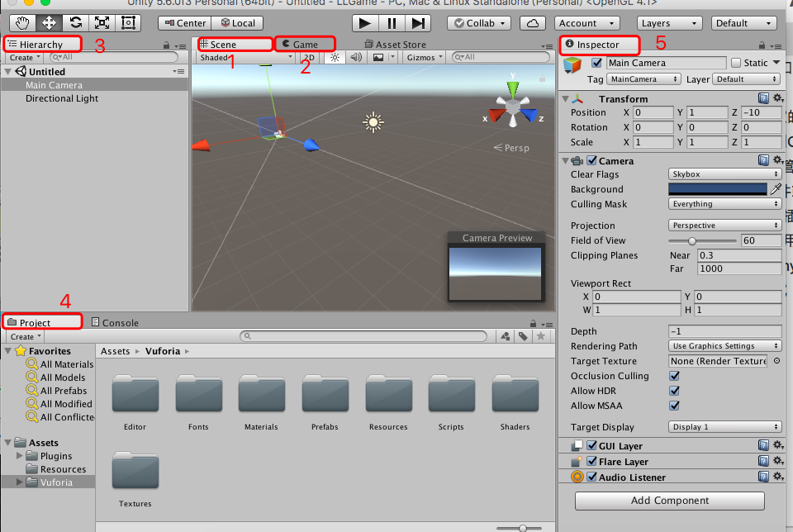Select the Rotate tool
The height and width of the screenshot is (532, 793).
76,23
